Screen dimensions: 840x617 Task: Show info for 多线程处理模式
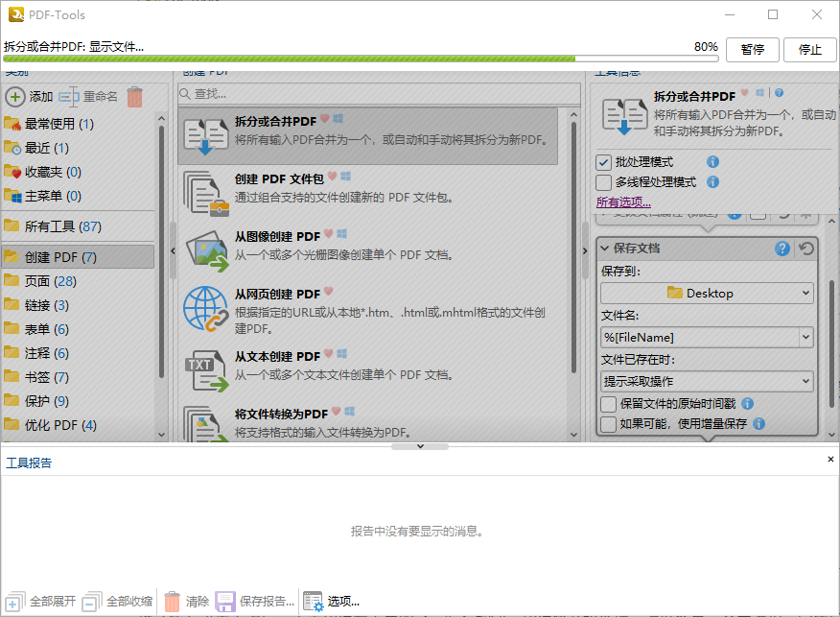coord(712,181)
